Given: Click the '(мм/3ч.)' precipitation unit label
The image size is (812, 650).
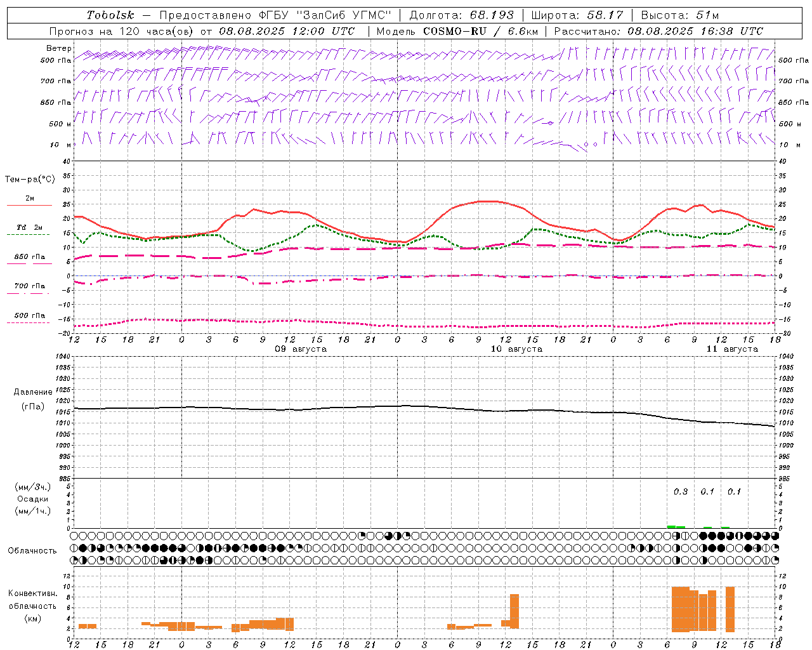Looking at the screenshot, I should pyautogui.click(x=33, y=487).
